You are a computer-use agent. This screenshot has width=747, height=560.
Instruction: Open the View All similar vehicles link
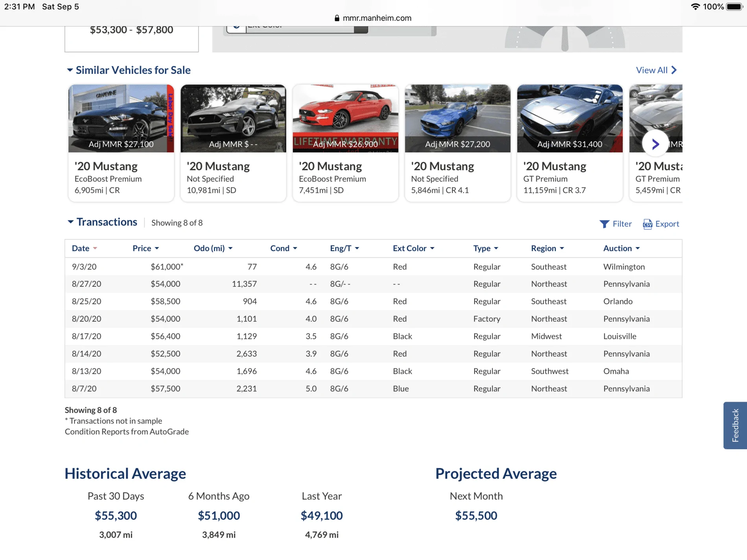click(x=656, y=70)
